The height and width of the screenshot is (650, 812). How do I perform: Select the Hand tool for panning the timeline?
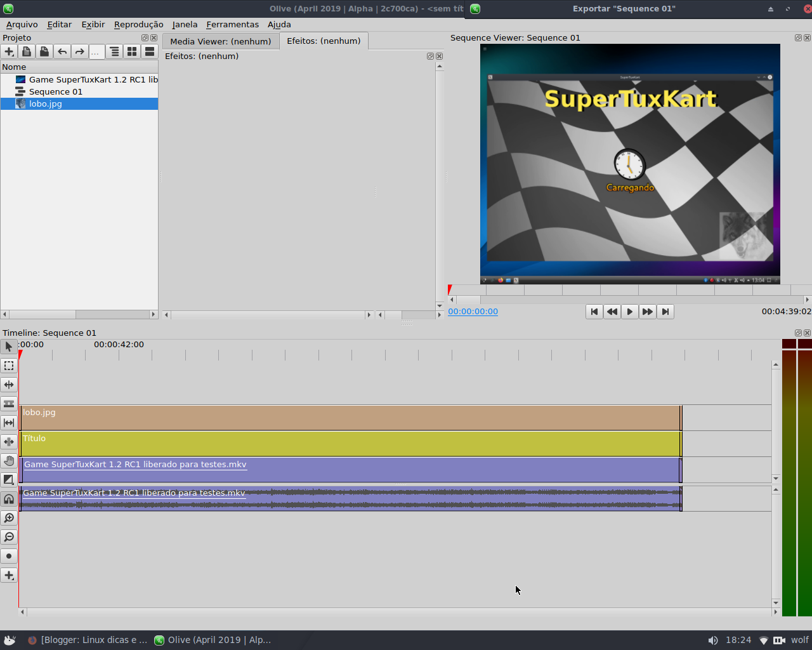click(9, 461)
